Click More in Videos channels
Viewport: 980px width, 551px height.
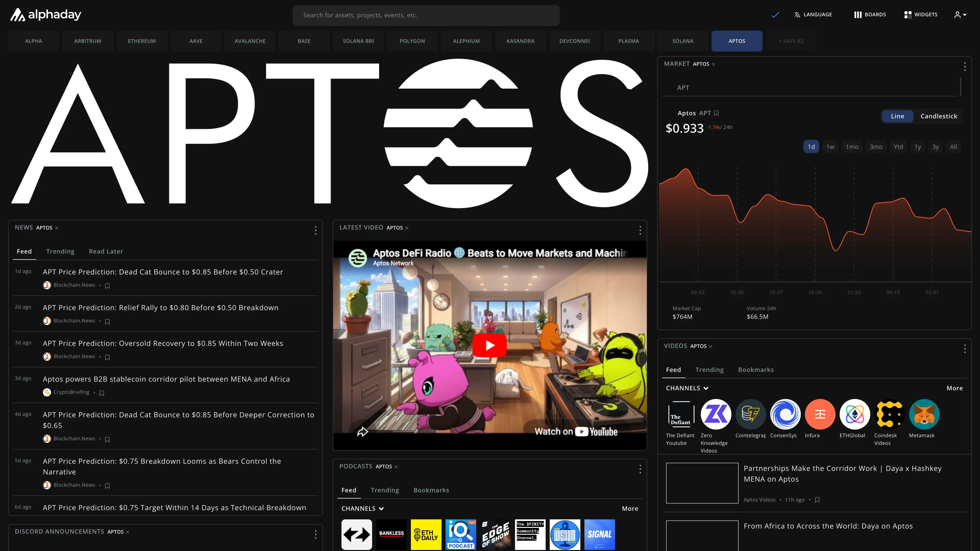point(954,388)
